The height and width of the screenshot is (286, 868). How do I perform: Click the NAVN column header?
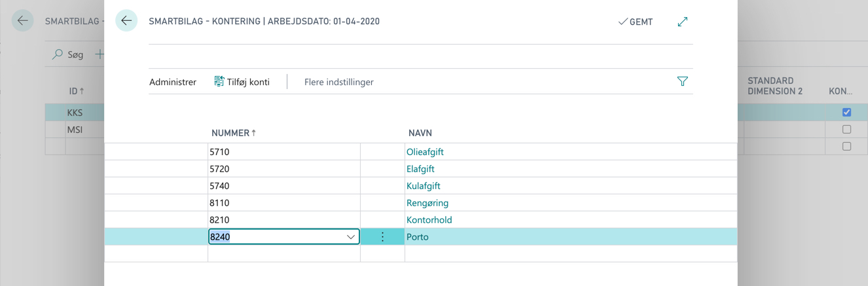click(420, 133)
